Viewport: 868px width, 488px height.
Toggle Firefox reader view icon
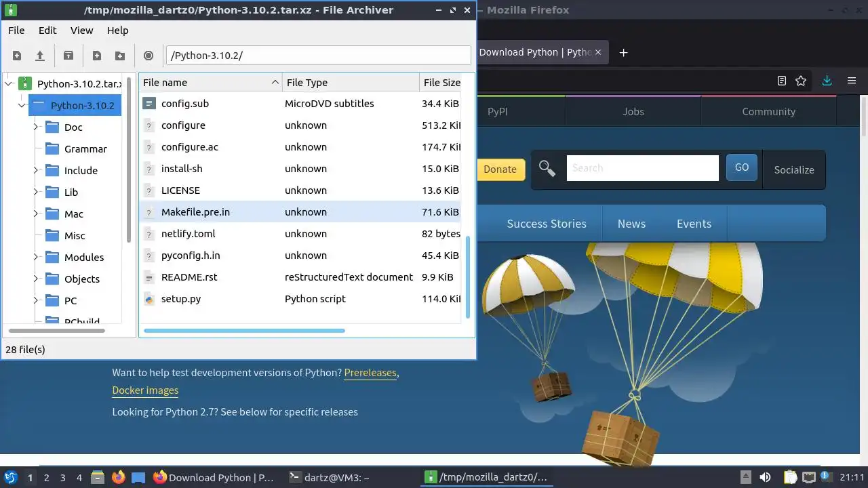coord(782,81)
